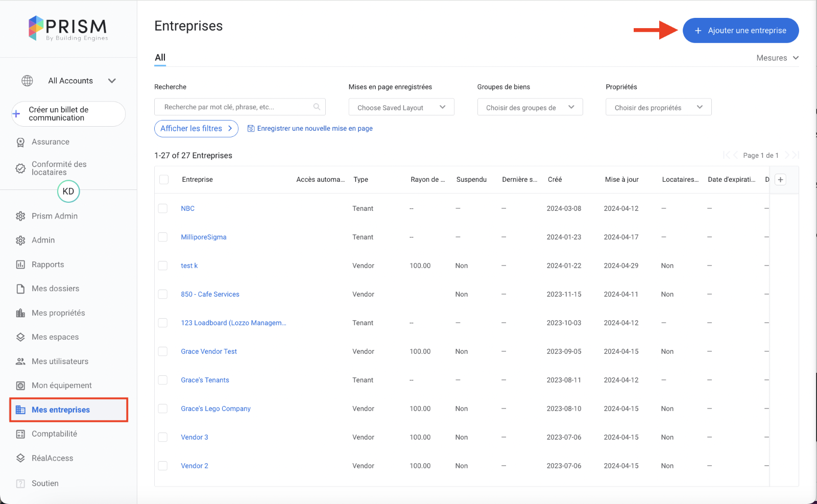Open the Choose Saved Layout dropdown
Screen dimensions: 817x504
[x=401, y=107]
